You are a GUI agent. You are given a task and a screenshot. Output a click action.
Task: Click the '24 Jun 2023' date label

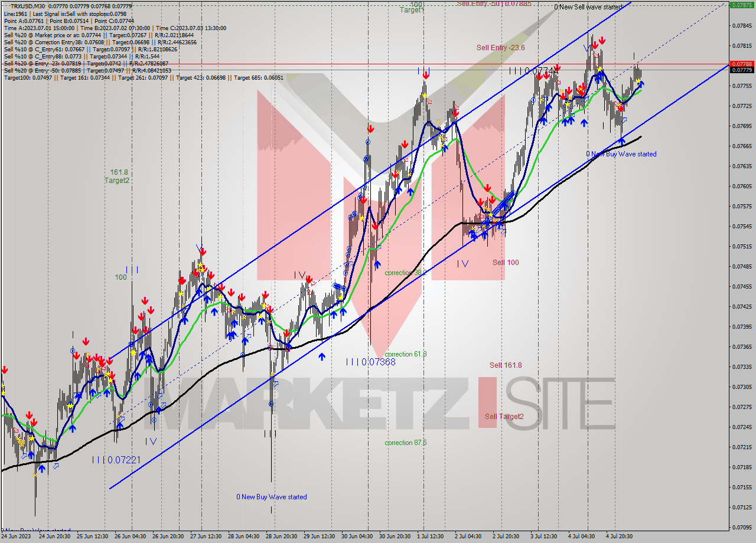17,537
